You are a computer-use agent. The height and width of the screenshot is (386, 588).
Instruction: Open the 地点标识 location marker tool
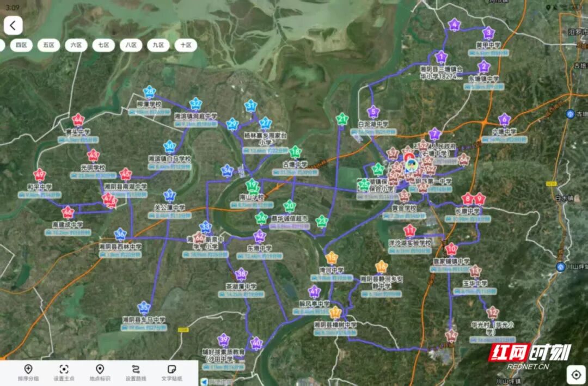pyautogui.click(x=100, y=372)
